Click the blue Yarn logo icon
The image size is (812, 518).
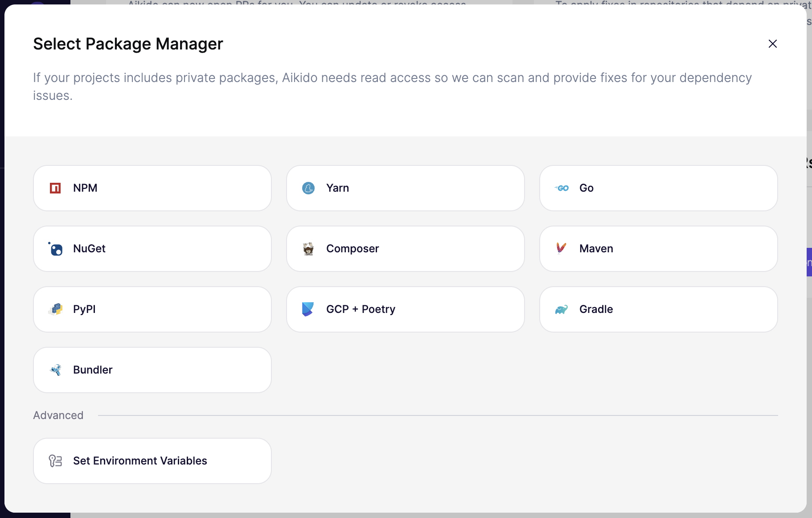point(308,188)
